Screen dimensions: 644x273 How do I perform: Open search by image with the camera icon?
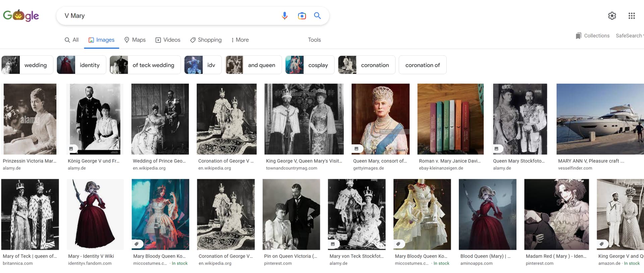pos(302,16)
